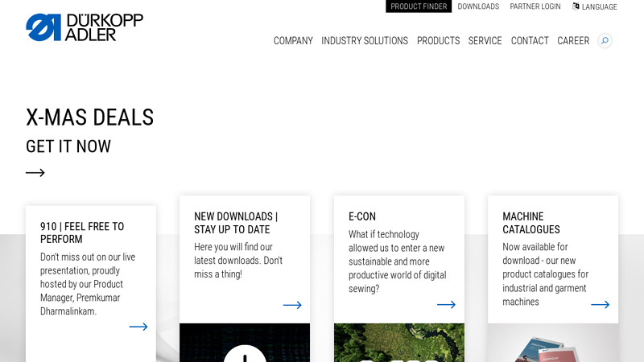Click the Dürkopp Adler logo

tap(85, 27)
